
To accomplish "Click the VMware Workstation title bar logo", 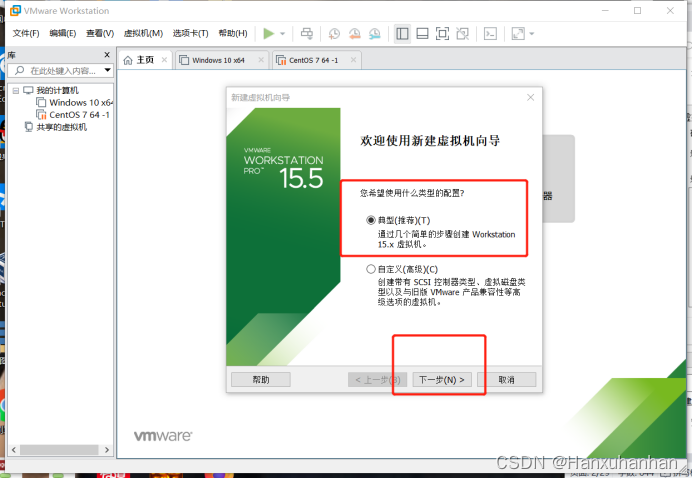I will click(15, 11).
